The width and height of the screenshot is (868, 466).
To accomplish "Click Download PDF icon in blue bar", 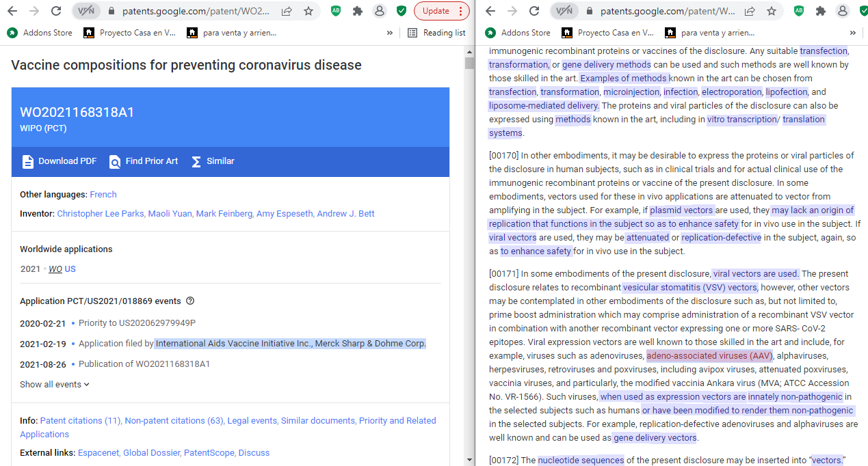I will (27, 161).
